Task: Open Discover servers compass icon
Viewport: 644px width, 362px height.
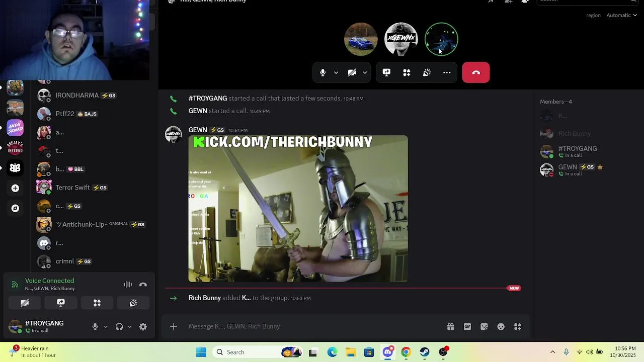Action: click(x=15, y=208)
